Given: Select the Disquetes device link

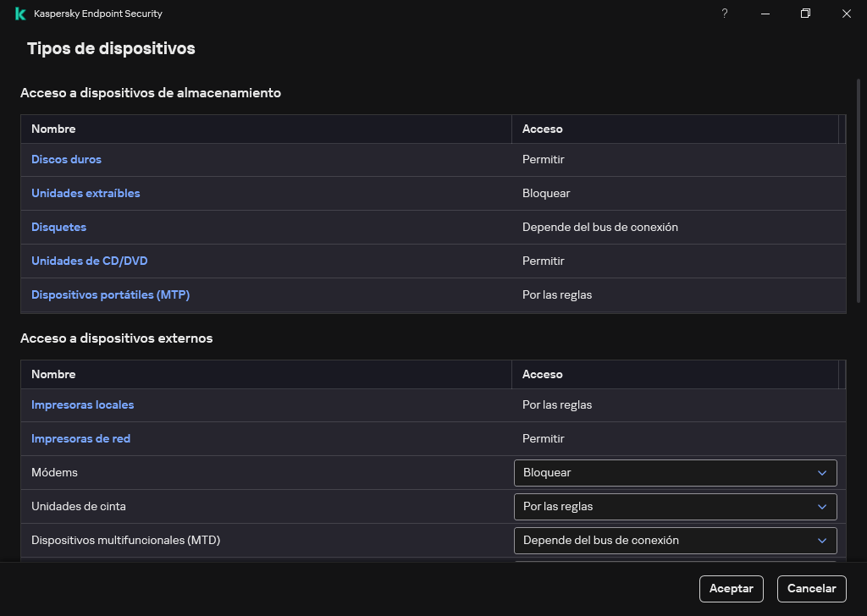Looking at the screenshot, I should [x=58, y=227].
